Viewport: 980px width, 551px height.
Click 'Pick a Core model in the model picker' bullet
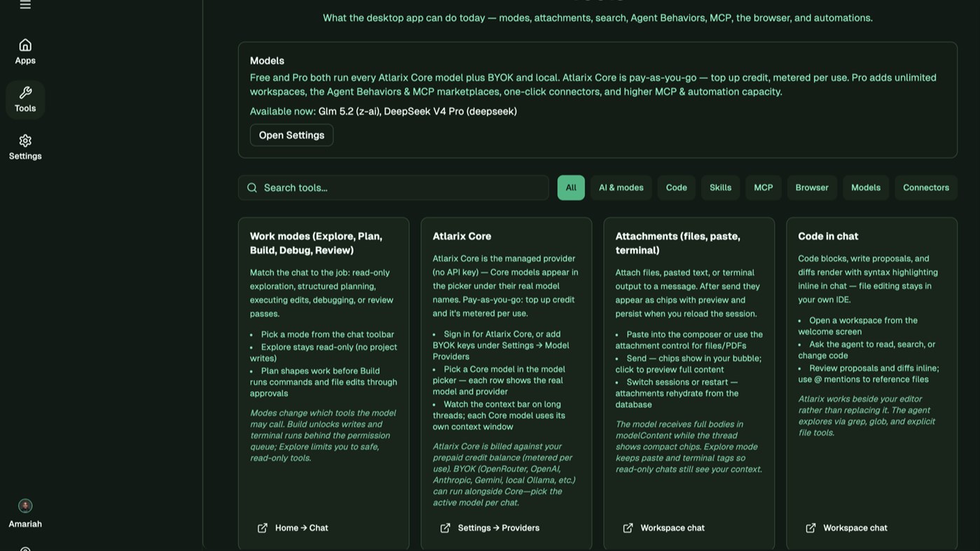(x=499, y=380)
